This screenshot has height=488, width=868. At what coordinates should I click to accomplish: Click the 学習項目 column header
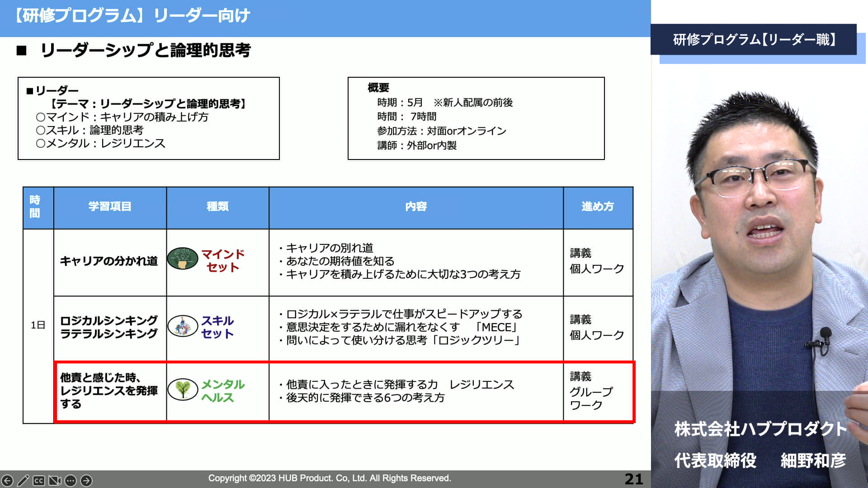click(x=110, y=206)
